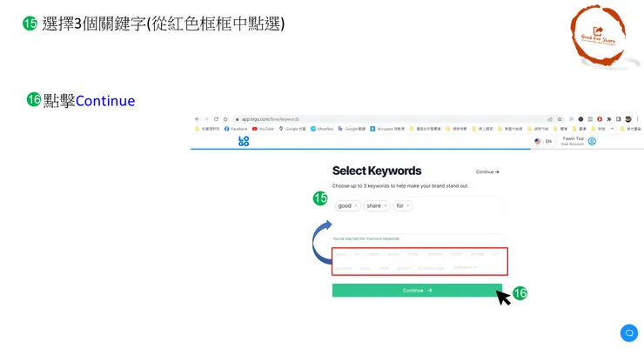Open Fawin Tsai Your Account menu
644x362 pixels.
coord(573,141)
